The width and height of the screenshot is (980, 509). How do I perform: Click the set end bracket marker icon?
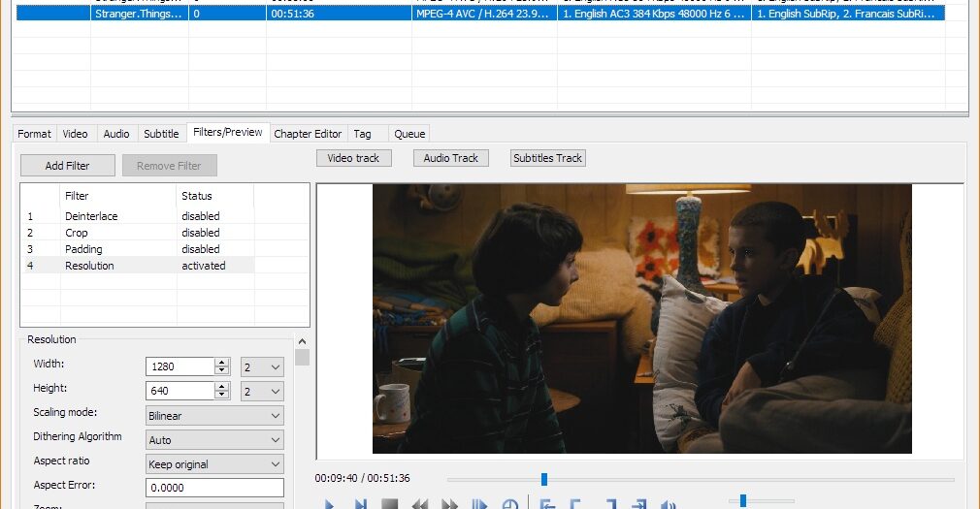(610, 503)
